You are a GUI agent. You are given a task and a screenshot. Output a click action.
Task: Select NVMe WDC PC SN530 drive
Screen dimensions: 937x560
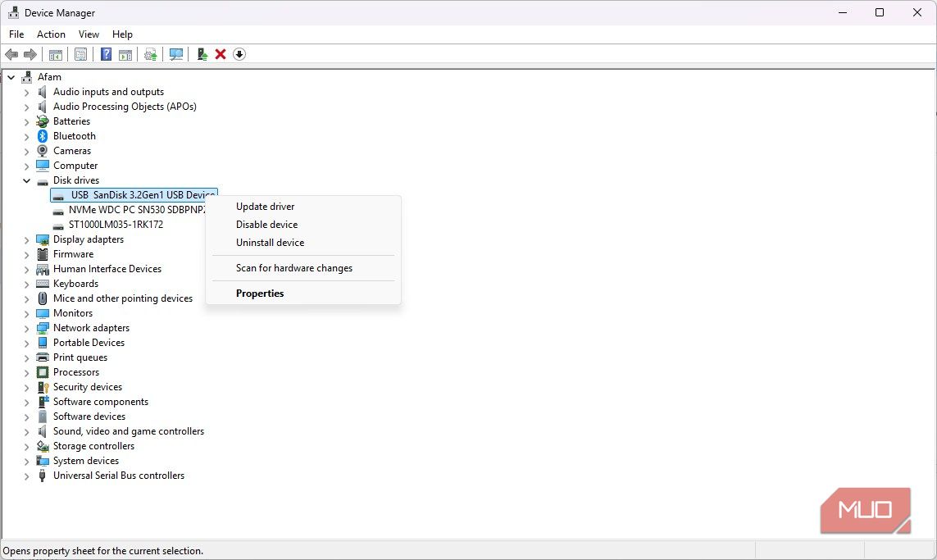coord(136,210)
